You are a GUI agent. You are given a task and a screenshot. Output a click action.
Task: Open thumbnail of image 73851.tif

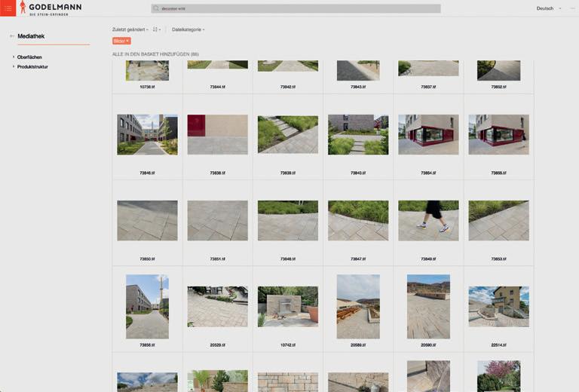pos(217,220)
